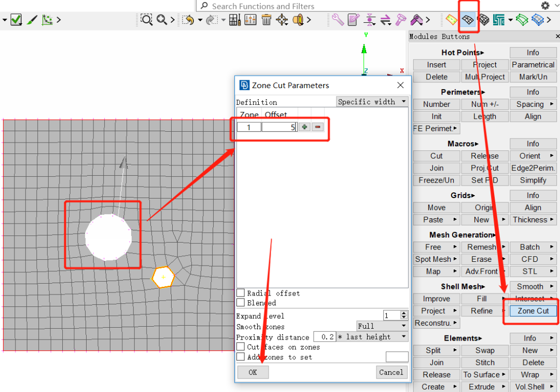Open the grid table with slider icon

coord(235,20)
